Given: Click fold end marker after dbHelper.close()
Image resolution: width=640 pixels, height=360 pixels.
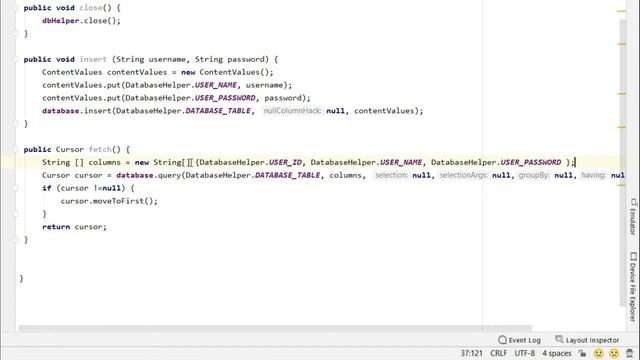Looking at the screenshot, I should click(x=15, y=33).
